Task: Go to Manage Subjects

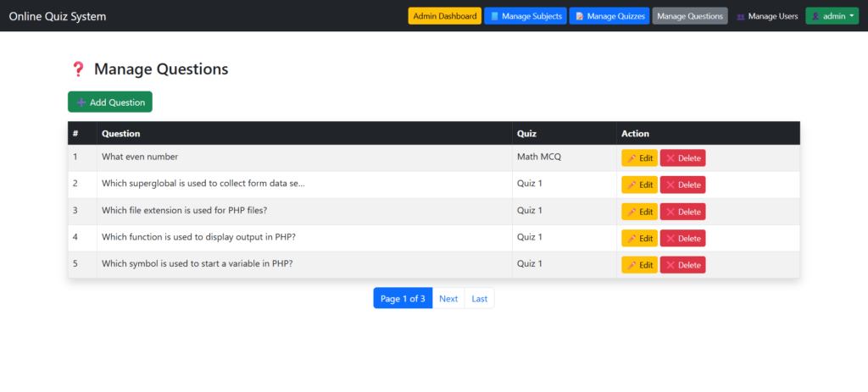Action: click(x=525, y=16)
